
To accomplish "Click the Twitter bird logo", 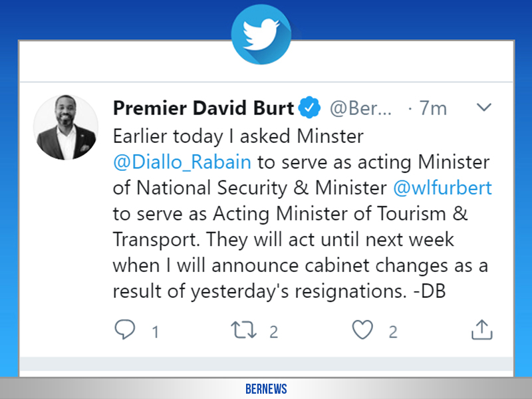I will click(265, 33).
